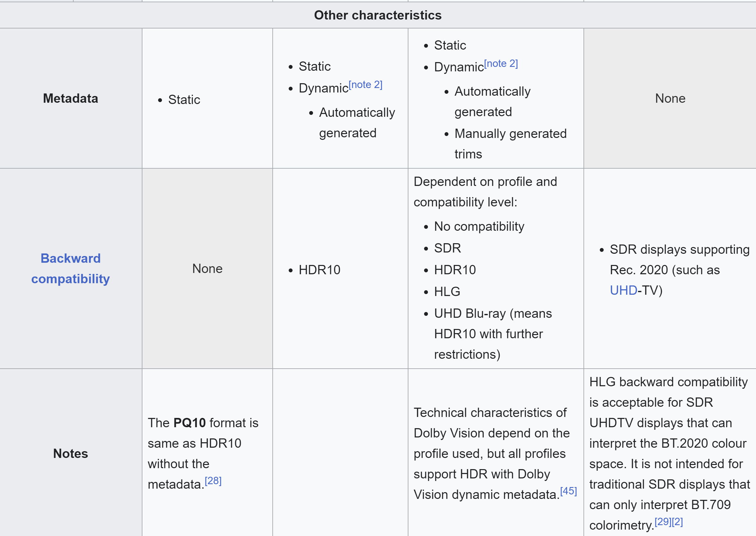The width and height of the screenshot is (756, 536).
Task: Click 'Static' in the HDR10+ Metadata cell
Action: (x=315, y=66)
